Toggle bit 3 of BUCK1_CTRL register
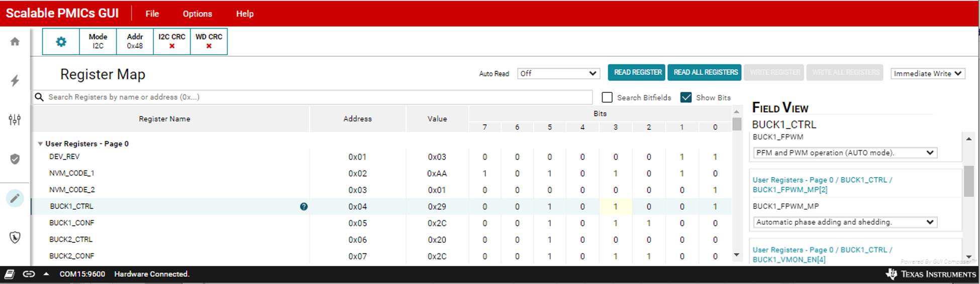 point(615,207)
